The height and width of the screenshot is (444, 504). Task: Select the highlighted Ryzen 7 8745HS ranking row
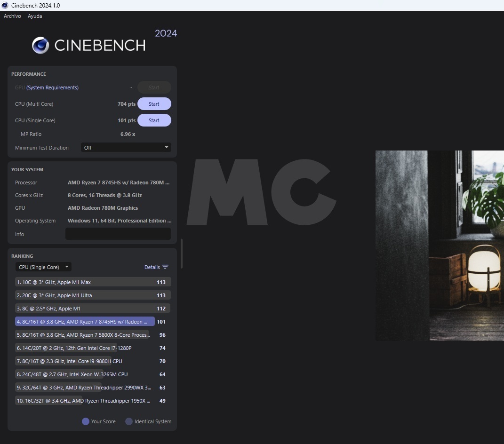point(85,322)
